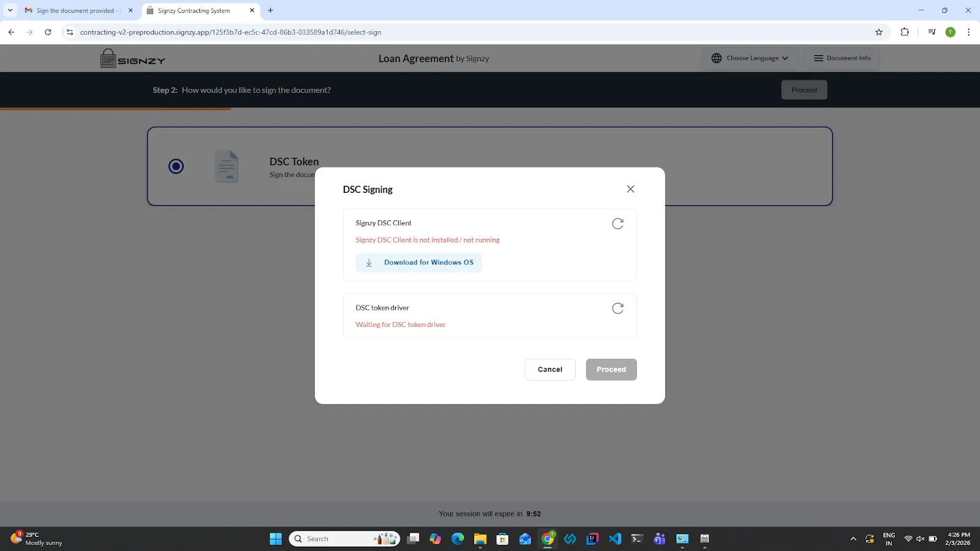The height and width of the screenshot is (551, 980).
Task: Close the DSC Signing dialog
Action: tap(630, 189)
